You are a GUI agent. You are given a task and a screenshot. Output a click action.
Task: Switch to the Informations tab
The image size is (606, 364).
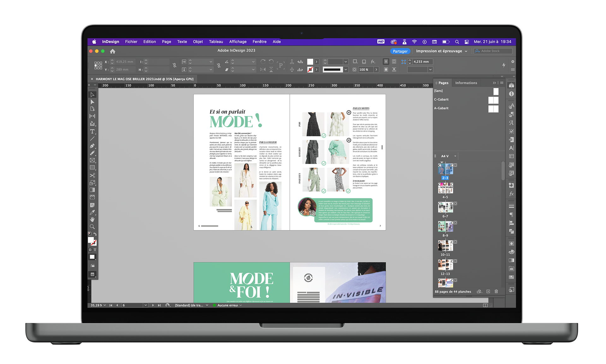click(466, 83)
